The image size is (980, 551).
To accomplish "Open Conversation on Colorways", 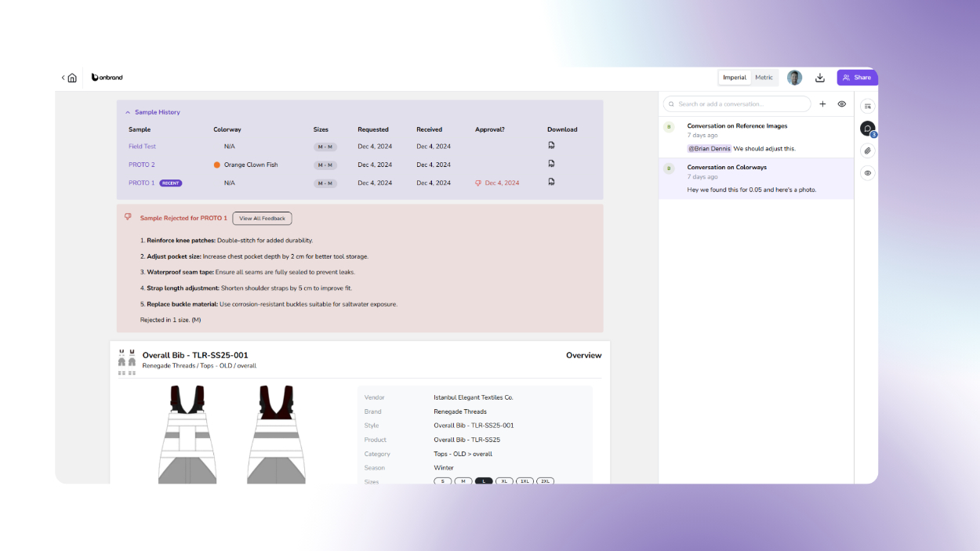I will tap(727, 167).
